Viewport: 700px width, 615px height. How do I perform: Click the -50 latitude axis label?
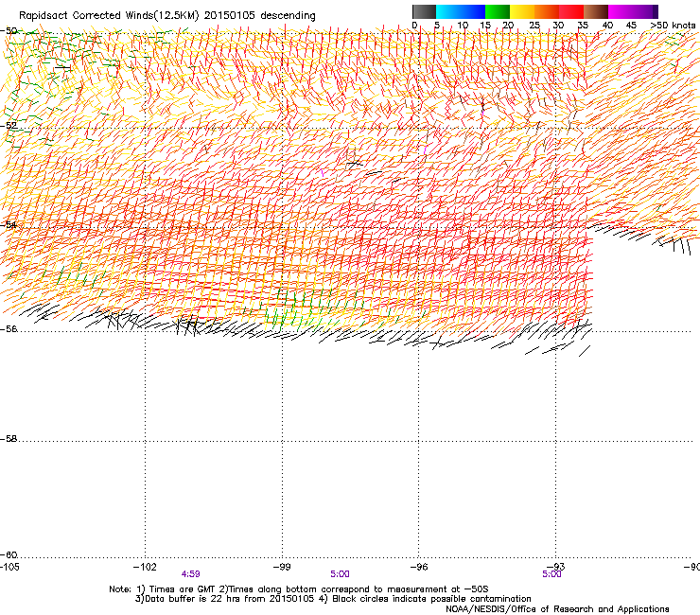pos(9,31)
